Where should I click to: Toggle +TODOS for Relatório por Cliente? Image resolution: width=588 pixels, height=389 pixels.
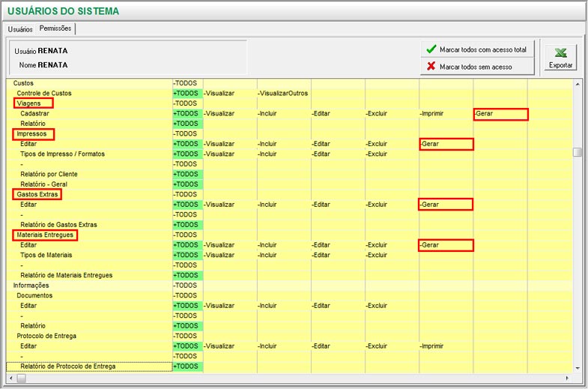click(x=187, y=175)
